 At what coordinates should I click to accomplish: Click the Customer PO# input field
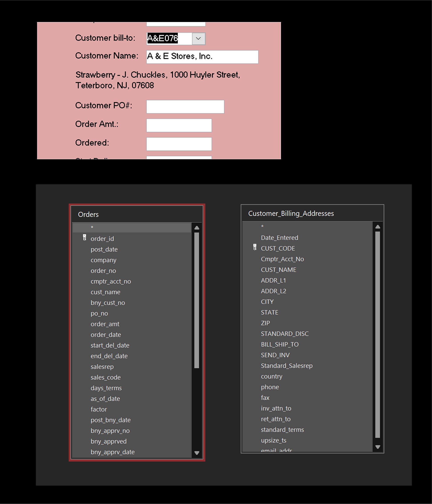pyautogui.click(x=185, y=107)
